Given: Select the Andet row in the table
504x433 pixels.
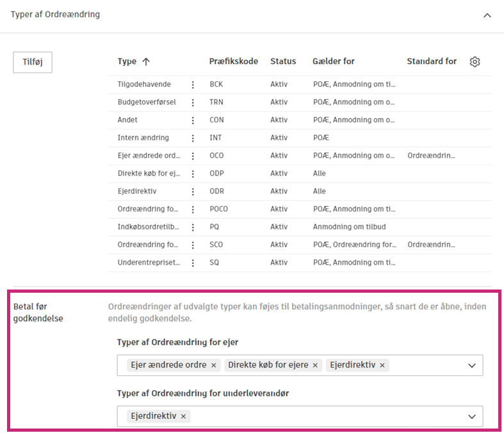Looking at the screenshot, I should (127, 120).
